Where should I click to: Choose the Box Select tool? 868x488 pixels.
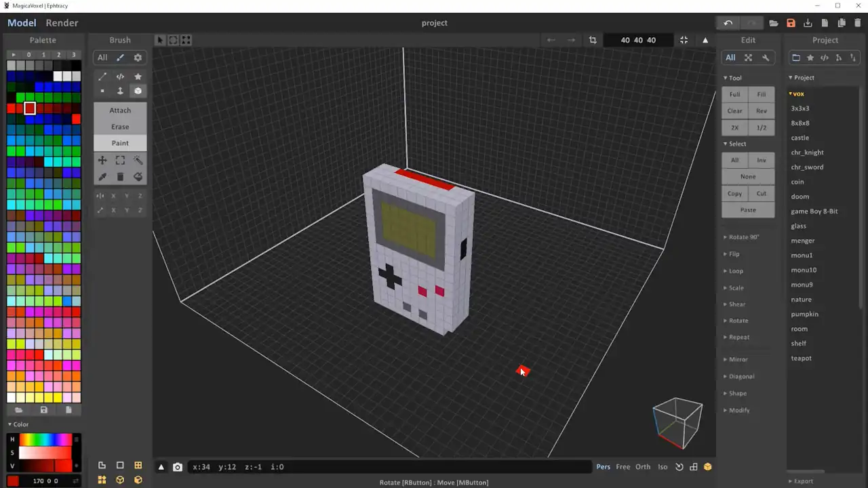click(x=120, y=161)
